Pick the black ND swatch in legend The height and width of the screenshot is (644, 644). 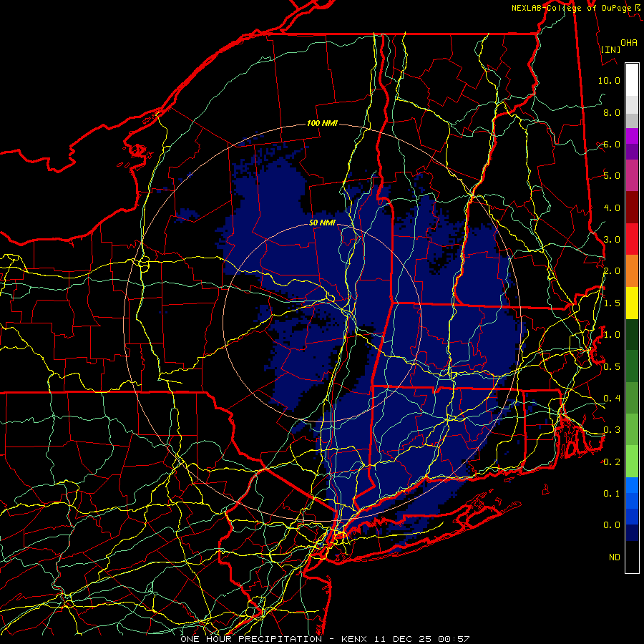click(632, 557)
